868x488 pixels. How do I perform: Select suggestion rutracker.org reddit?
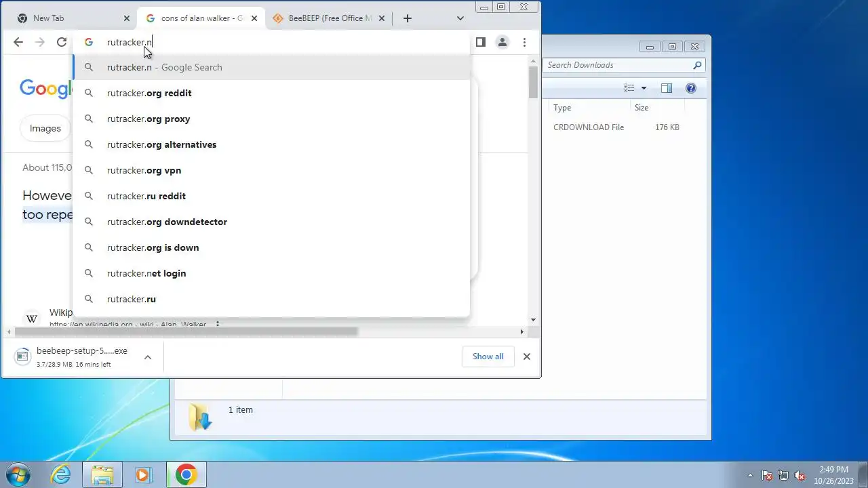pyautogui.click(x=271, y=93)
